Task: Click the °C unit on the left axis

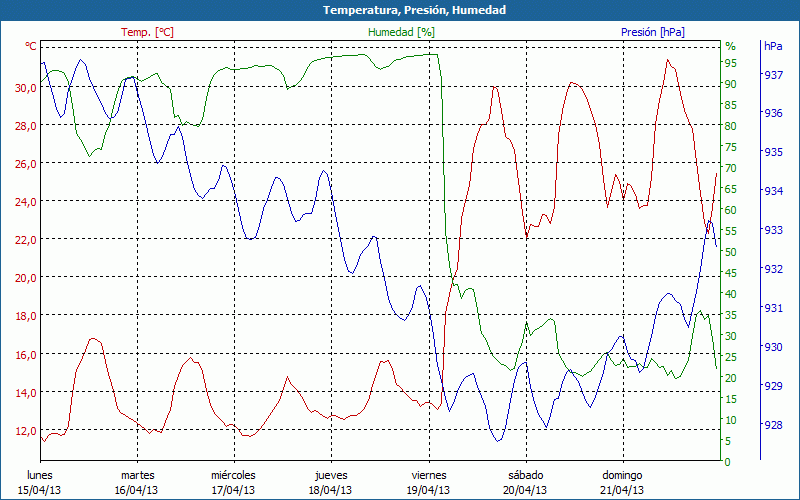Action: 31,47
